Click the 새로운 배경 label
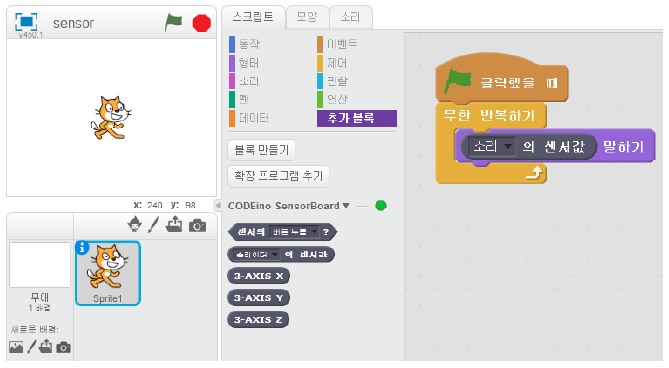Image resolution: width=669 pixels, height=368 pixels. coord(35,329)
